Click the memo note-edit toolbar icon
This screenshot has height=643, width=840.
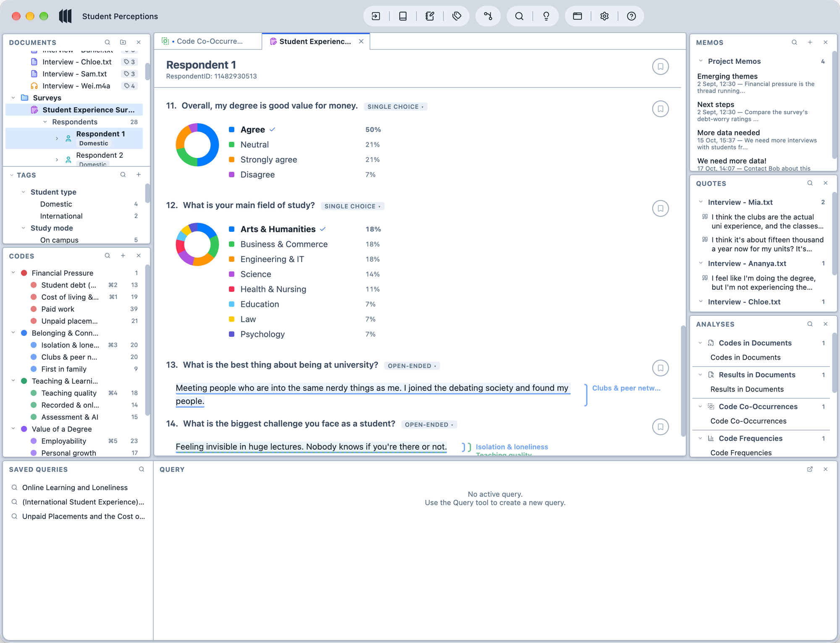point(430,16)
